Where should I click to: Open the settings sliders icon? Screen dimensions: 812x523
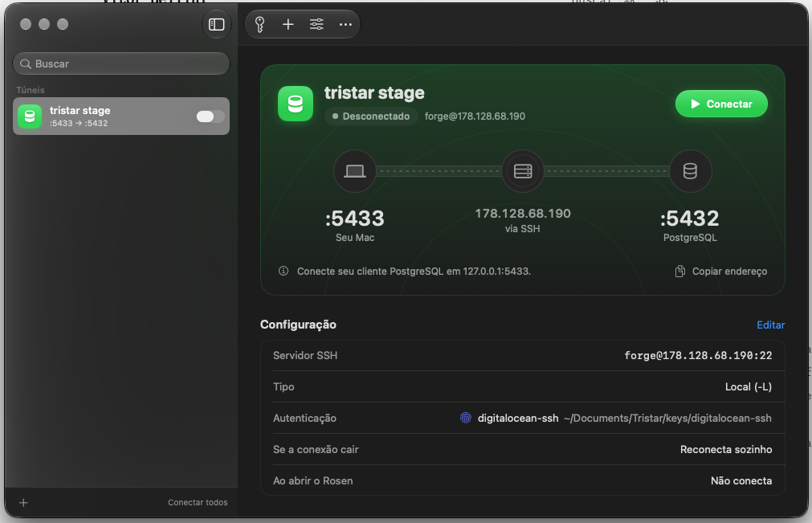coord(316,24)
